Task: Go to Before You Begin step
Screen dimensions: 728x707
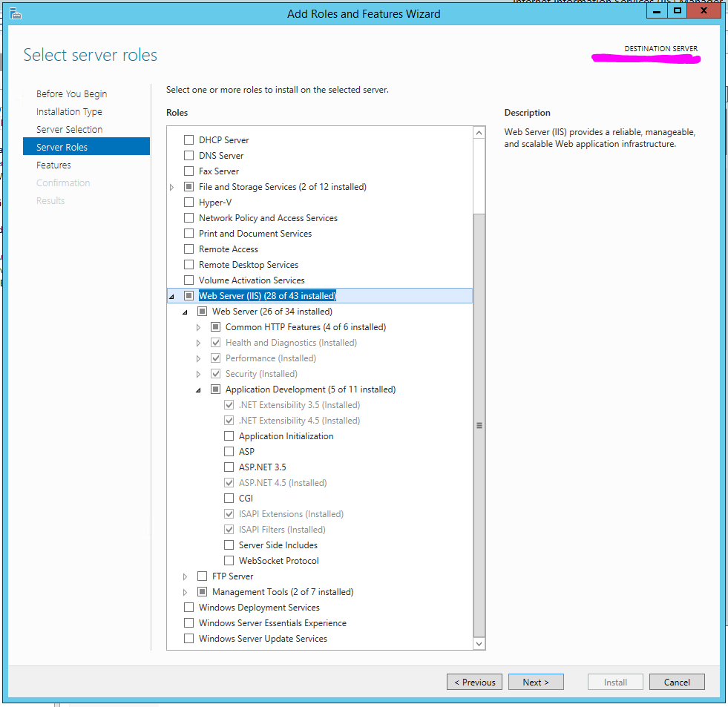Action: (71, 93)
